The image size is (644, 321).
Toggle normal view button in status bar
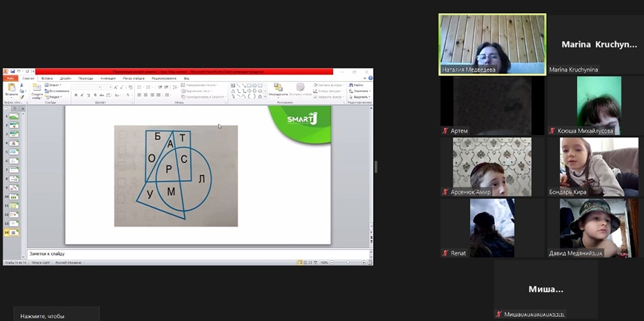click(301, 262)
